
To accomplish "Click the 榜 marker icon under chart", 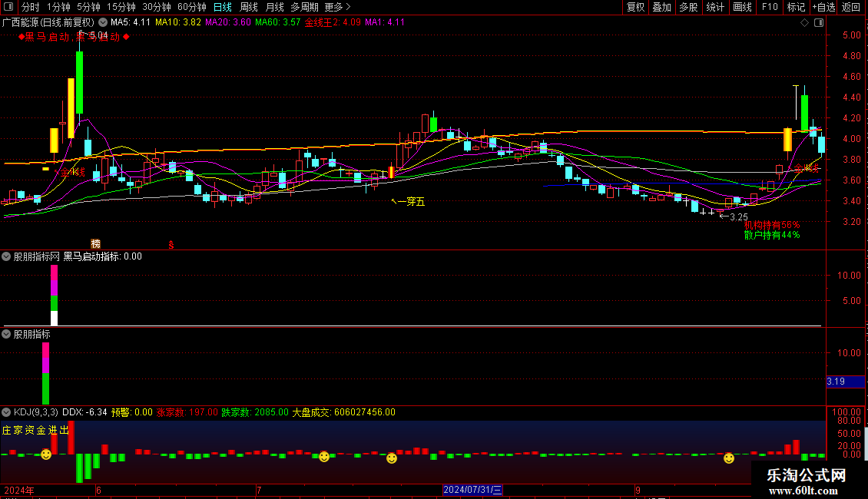I will click(x=96, y=244).
